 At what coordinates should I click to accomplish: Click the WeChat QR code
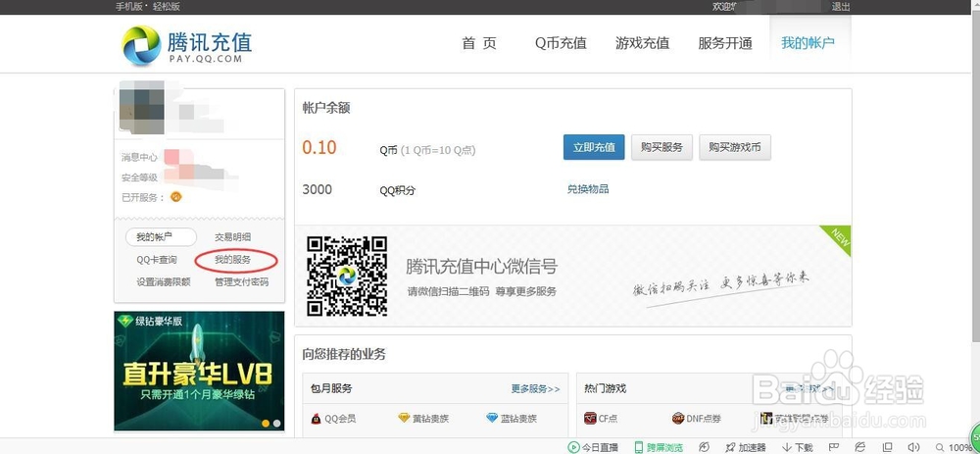(x=347, y=277)
